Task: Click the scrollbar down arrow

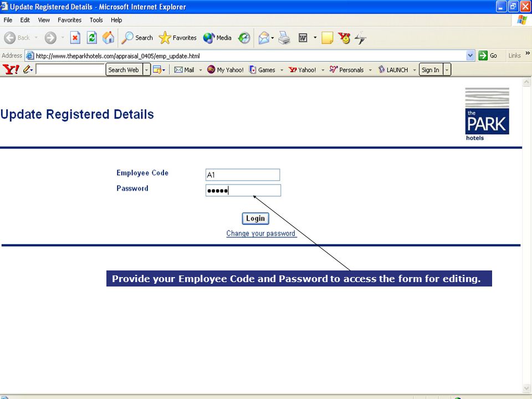Action: tap(526, 388)
